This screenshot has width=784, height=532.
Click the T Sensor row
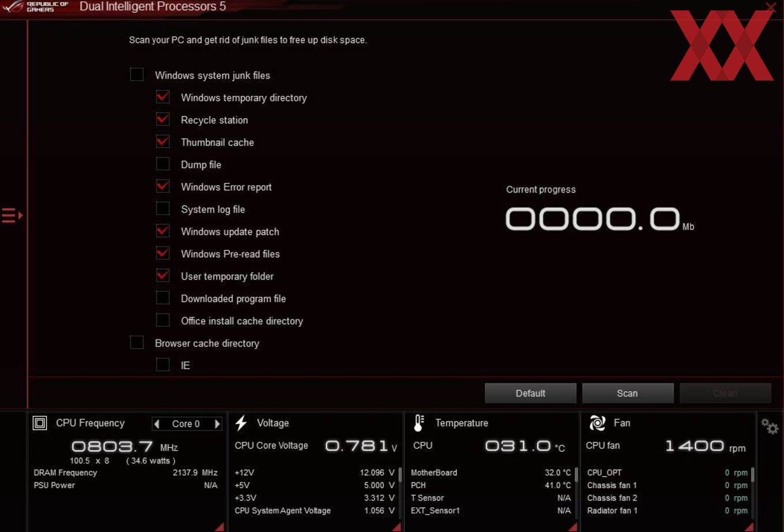[x=491, y=498]
